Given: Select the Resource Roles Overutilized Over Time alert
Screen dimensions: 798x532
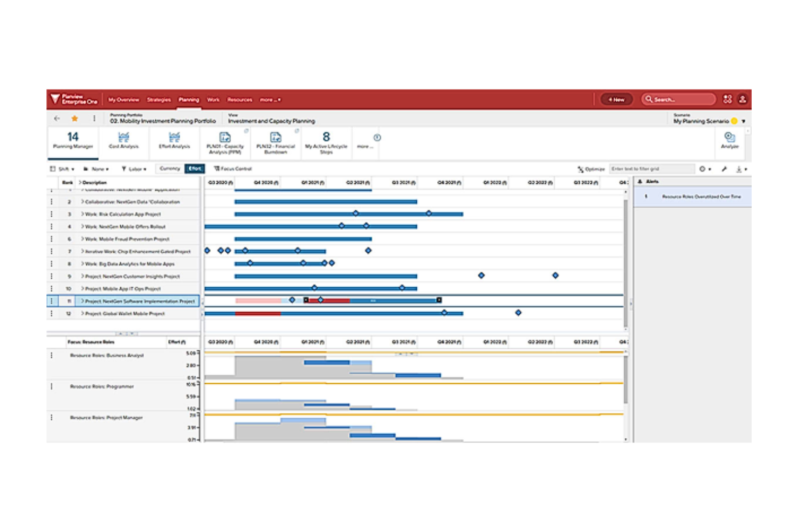Looking at the screenshot, I should pos(692,197).
